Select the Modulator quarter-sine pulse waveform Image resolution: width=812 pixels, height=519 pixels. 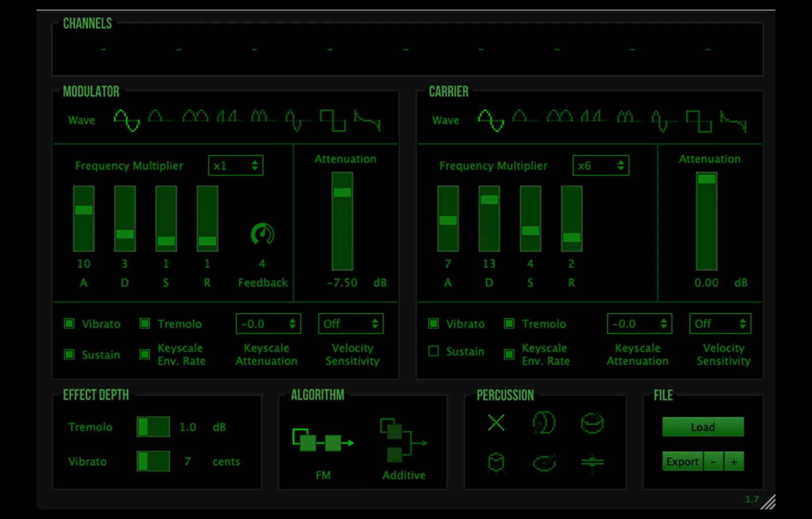point(229,117)
